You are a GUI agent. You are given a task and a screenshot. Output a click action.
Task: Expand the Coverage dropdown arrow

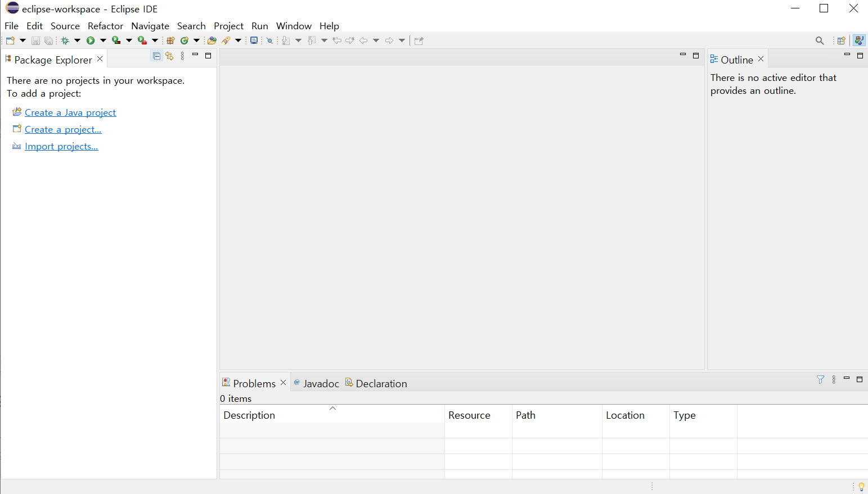pyautogui.click(x=129, y=40)
